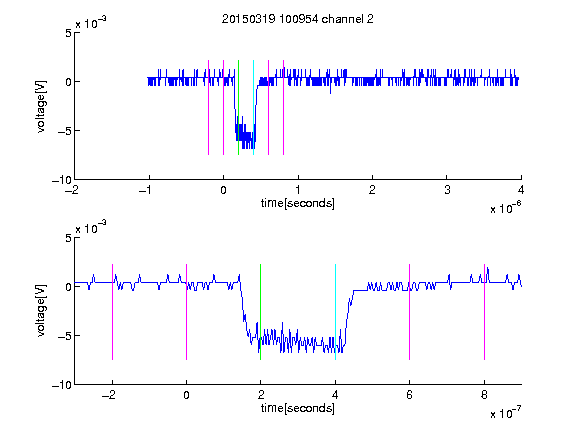This screenshot has height=432, width=576.
Task: Click the magenta marker at 8 in bottom plot
Action: tap(485, 312)
